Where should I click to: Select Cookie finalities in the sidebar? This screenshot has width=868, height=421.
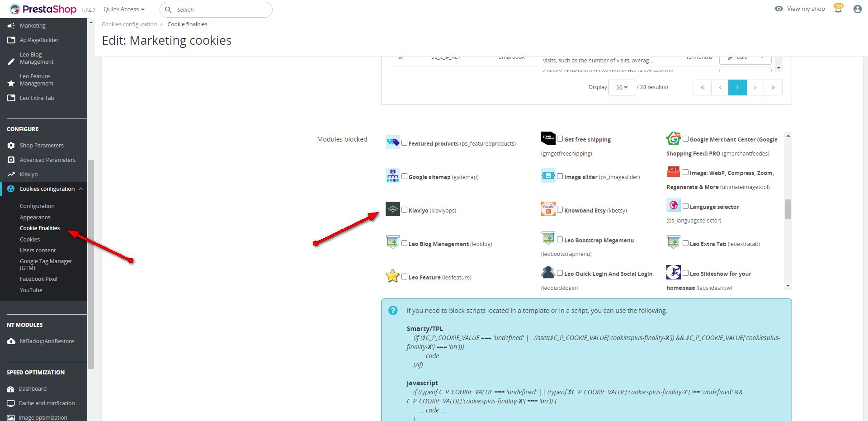point(40,228)
